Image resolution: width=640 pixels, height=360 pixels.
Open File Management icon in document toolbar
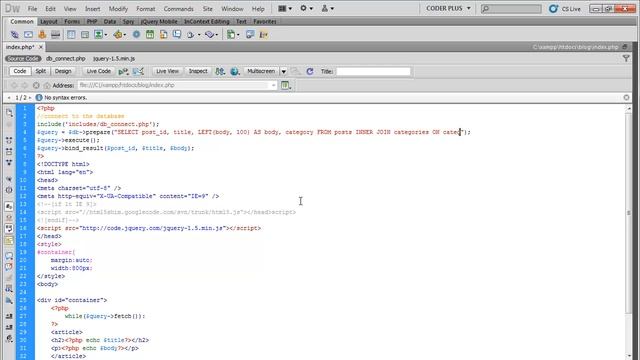(220, 71)
